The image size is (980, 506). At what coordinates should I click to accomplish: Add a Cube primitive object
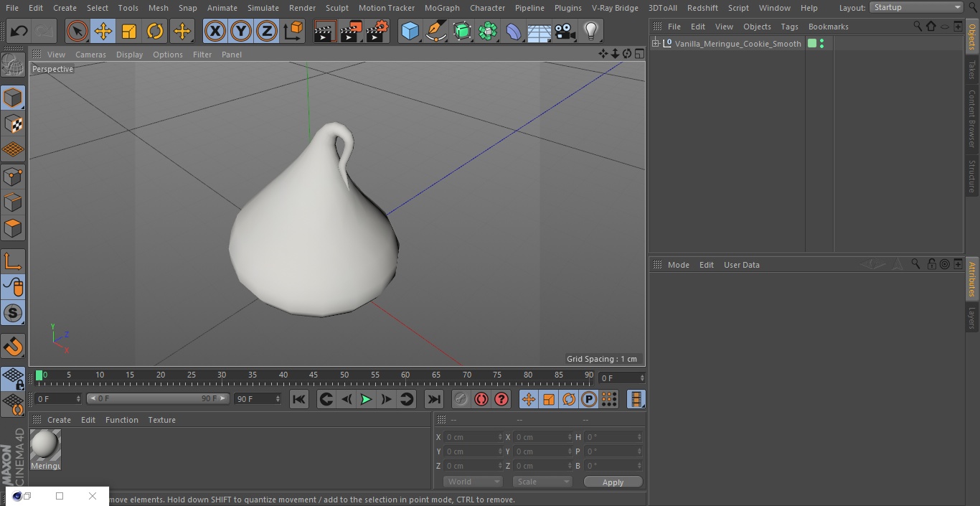coord(410,31)
